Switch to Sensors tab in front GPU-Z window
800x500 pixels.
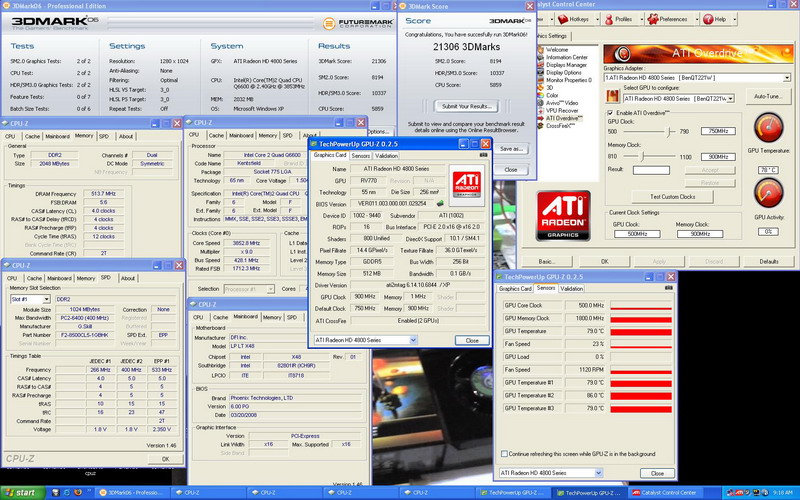360,156
